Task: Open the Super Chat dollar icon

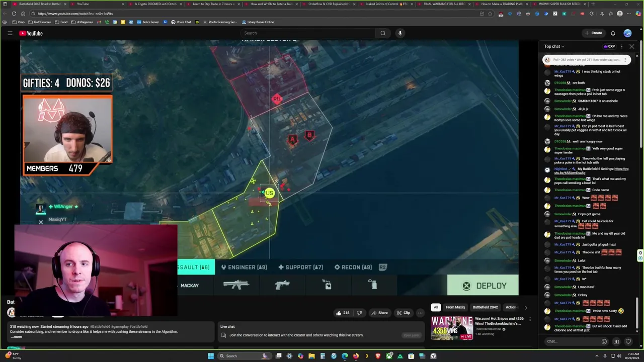Action: (x=616, y=341)
